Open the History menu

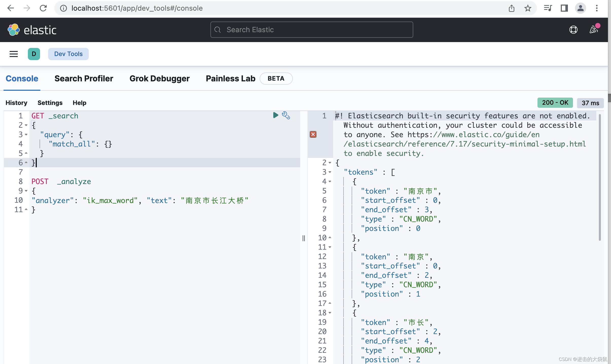[x=16, y=103]
